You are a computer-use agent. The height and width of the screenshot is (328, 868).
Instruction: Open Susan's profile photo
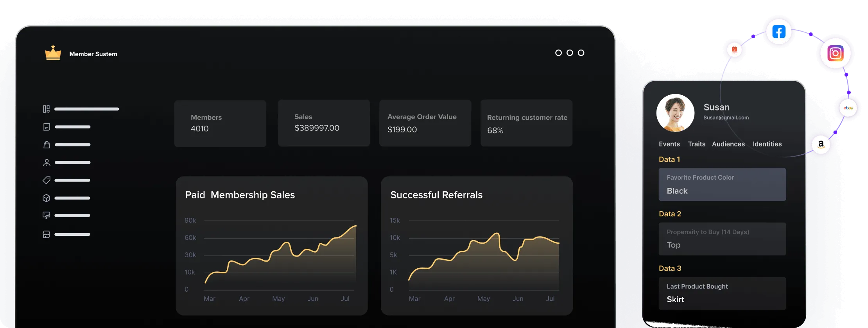675,113
